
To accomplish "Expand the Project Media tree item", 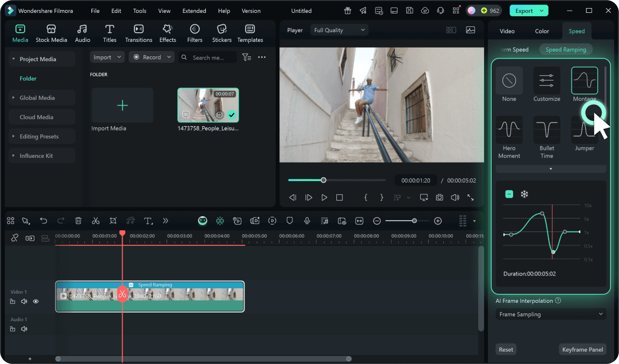I will pos(13,59).
